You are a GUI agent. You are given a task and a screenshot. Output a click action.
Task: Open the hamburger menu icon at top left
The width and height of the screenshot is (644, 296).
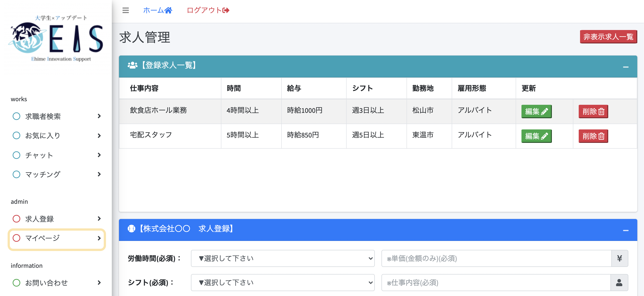point(126,11)
